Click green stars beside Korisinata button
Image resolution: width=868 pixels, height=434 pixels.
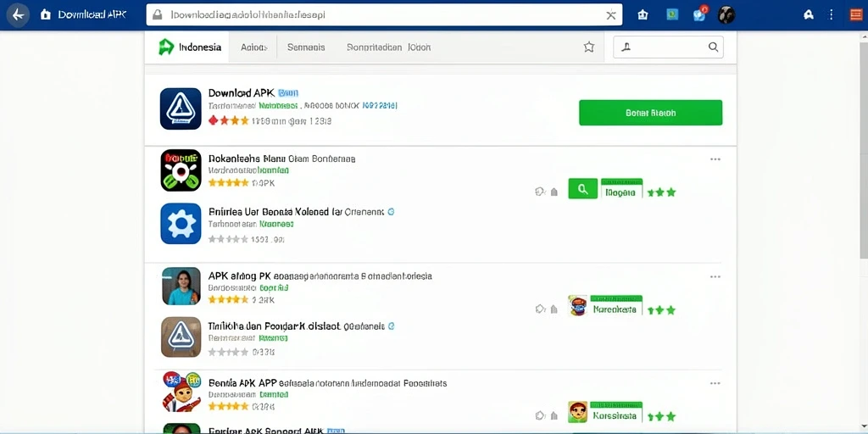[661, 416]
